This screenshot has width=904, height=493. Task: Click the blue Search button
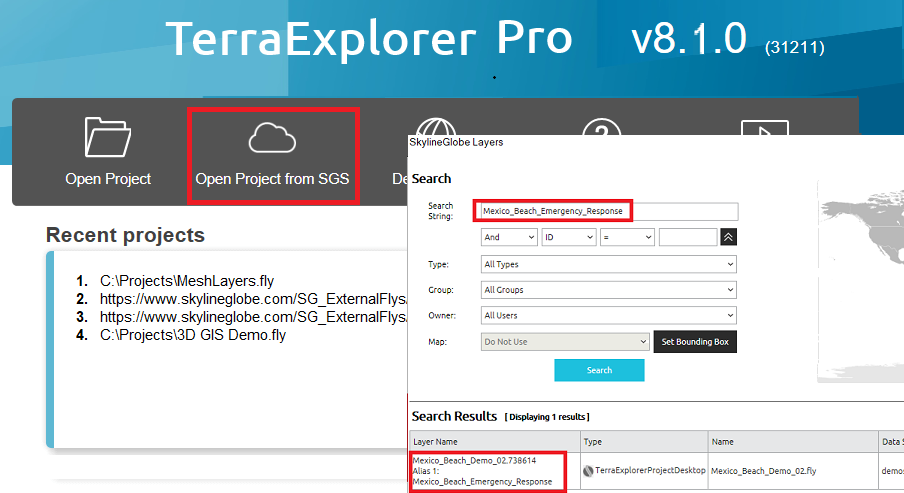[x=599, y=370]
